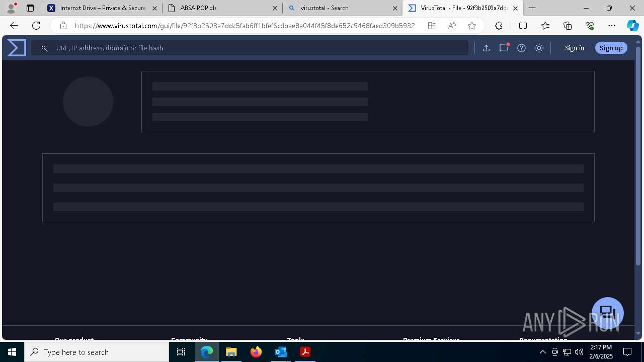Click the taskbar search box
Screen dimensions: 644x362
click(x=97, y=352)
